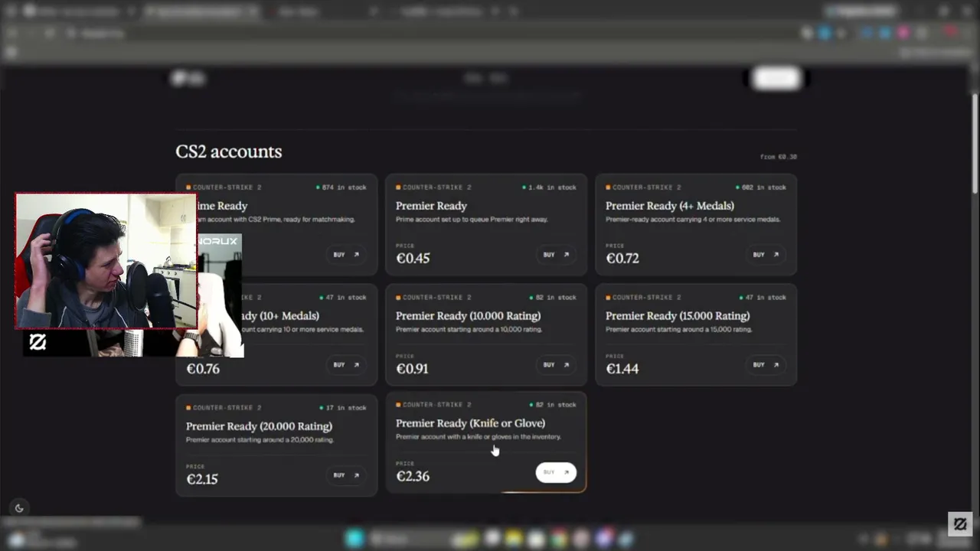Buy the Premier Ready (15.000 Rating) account
This screenshot has height=551, width=980.
pyautogui.click(x=766, y=365)
